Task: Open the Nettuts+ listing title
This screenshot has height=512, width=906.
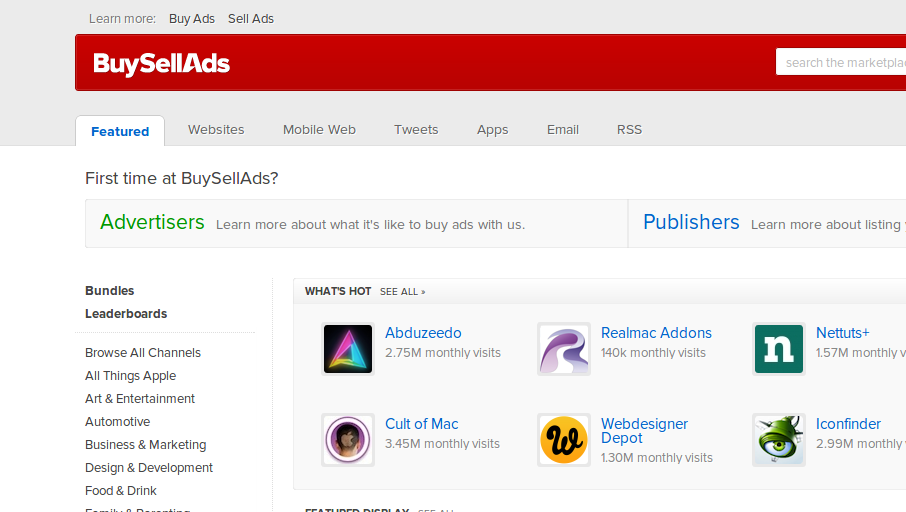Action: [x=842, y=333]
